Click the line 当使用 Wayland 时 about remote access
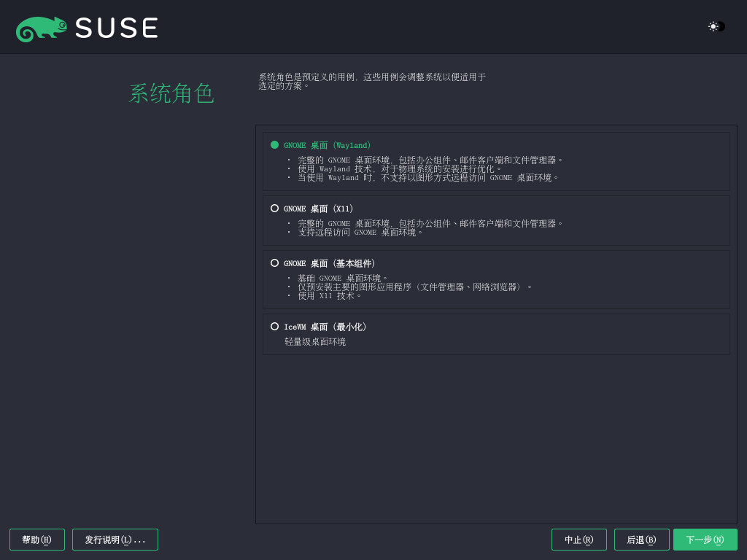 427,178
